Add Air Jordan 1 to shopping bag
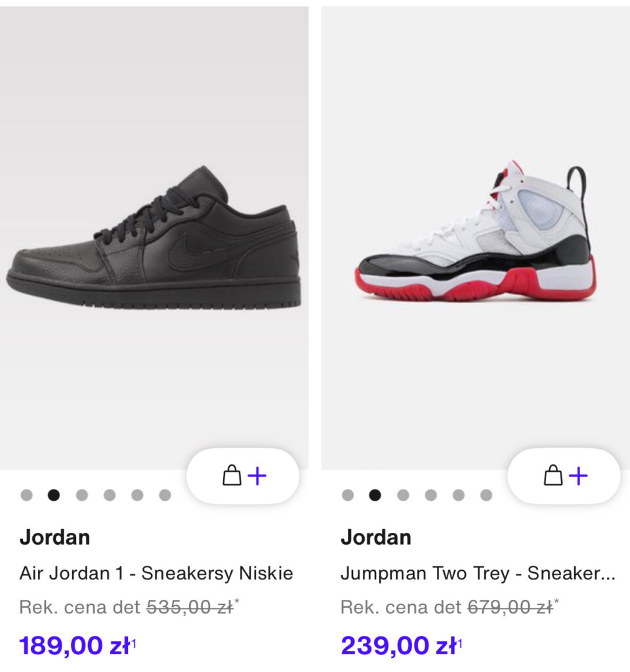The height and width of the screenshot is (672, 630). (243, 476)
